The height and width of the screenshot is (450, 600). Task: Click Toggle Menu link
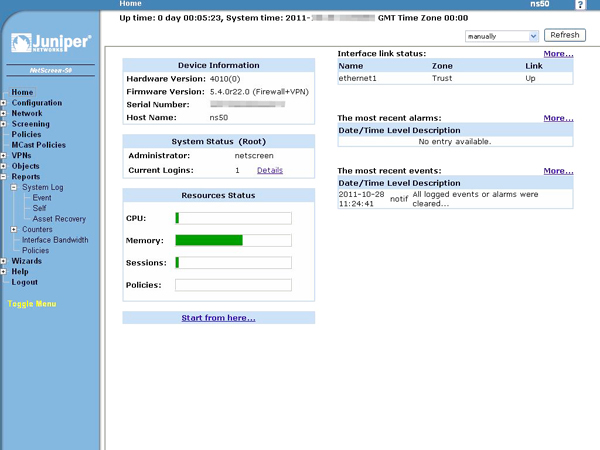(x=32, y=304)
